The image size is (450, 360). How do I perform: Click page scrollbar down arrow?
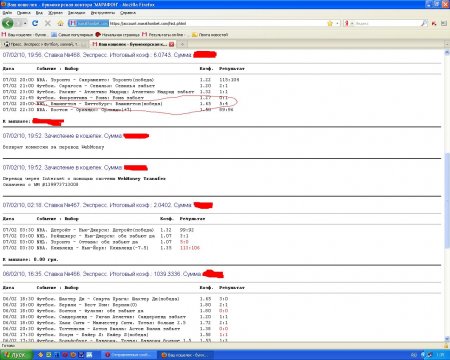pos(447,338)
